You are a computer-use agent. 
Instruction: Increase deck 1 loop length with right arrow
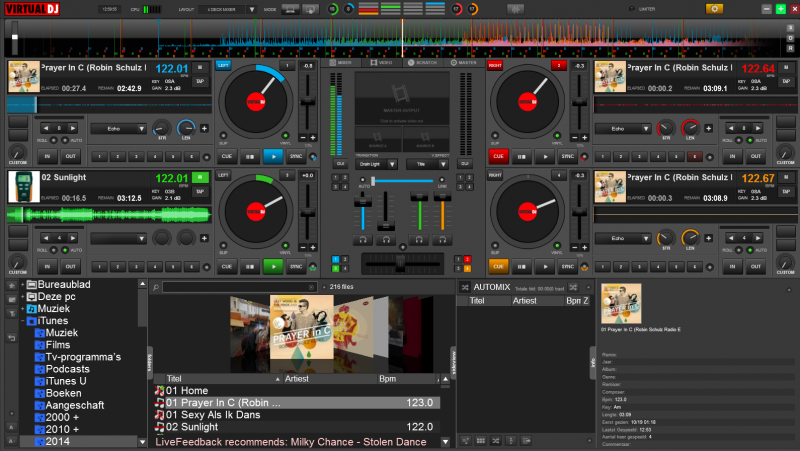point(73,128)
